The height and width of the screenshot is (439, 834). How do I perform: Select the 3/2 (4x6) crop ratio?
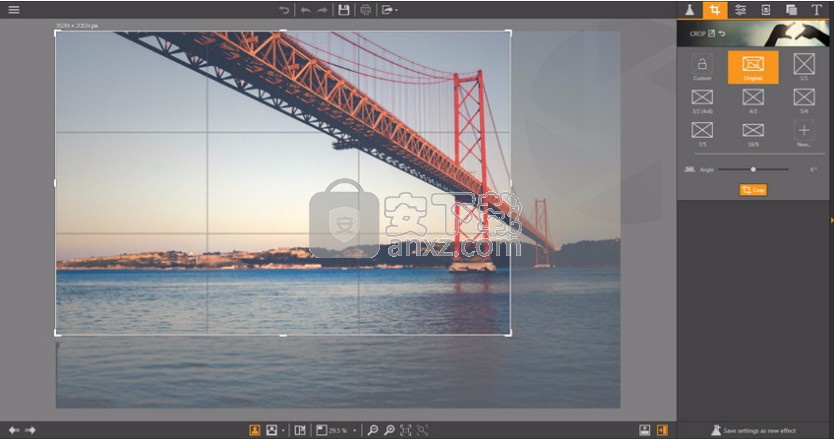coord(702,101)
